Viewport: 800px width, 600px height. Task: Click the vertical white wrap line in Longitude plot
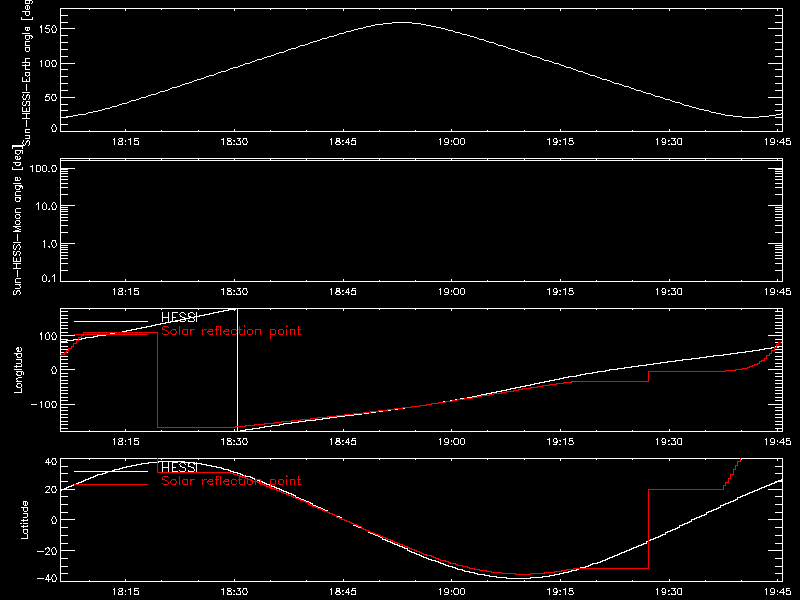(x=237, y=370)
